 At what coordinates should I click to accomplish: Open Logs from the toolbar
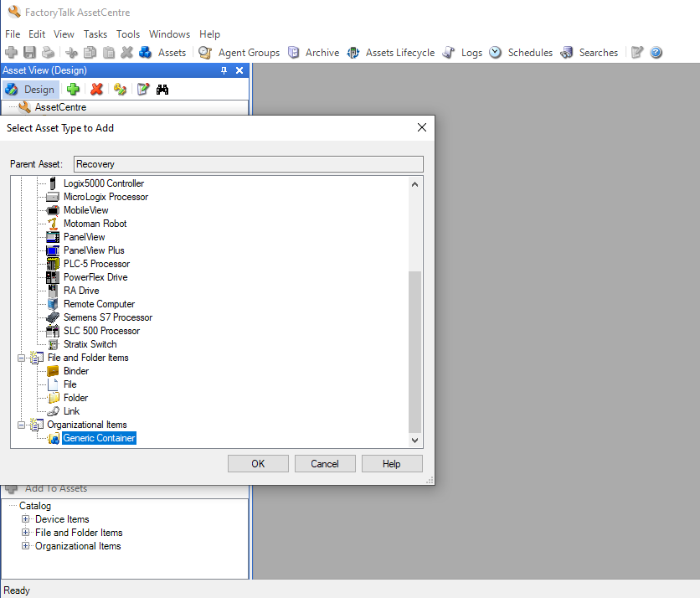[462, 53]
